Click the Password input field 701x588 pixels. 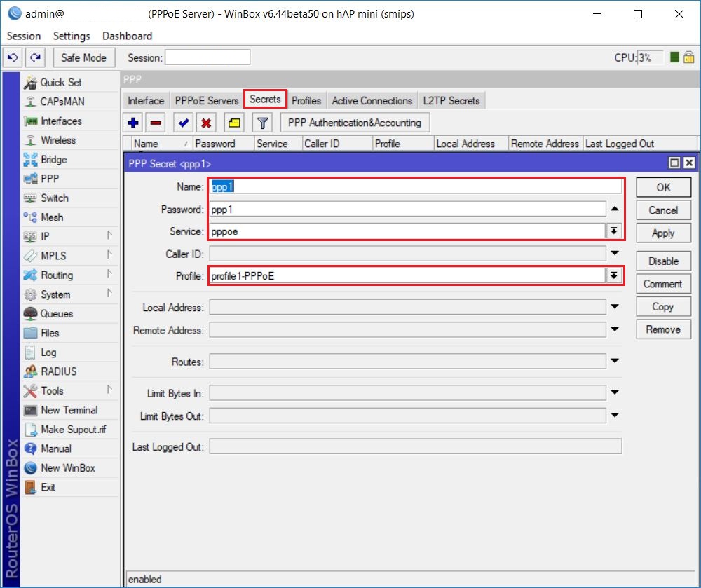(x=408, y=209)
